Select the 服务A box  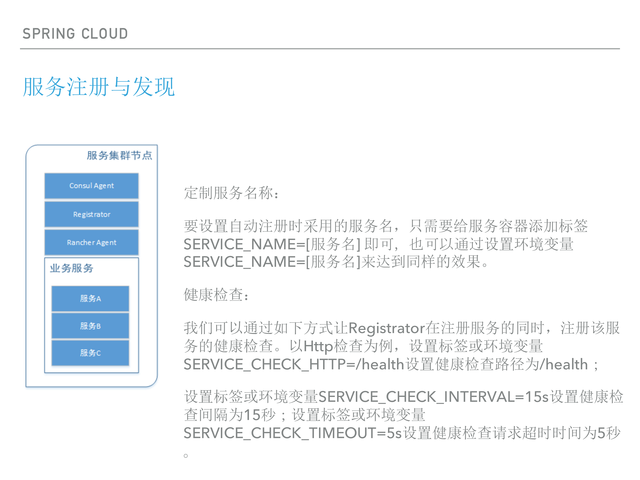pos(90,298)
